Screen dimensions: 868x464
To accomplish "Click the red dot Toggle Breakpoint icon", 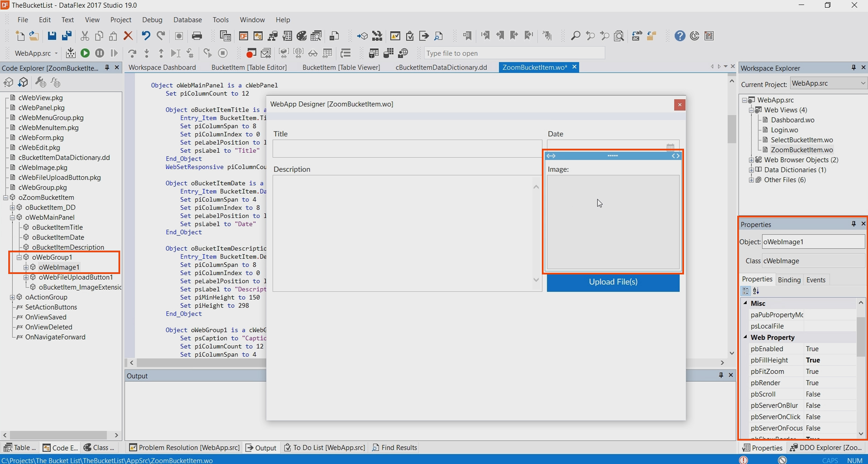I will (250, 53).
